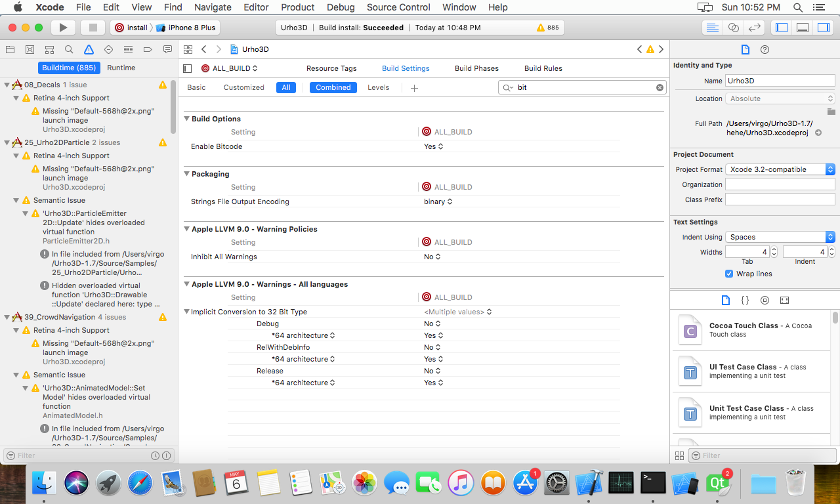Screen dimensions: 840x504
Task: Open the Source Control menu
Action: (398, 7)
